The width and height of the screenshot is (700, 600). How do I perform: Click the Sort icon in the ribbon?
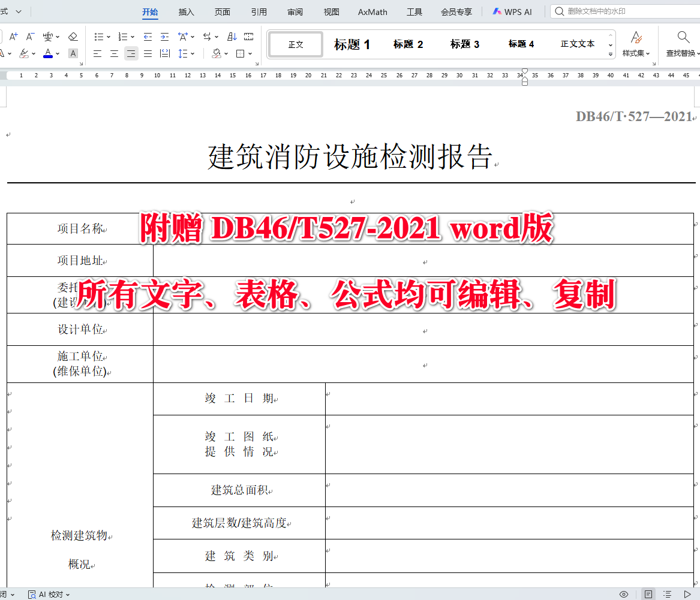233,37
